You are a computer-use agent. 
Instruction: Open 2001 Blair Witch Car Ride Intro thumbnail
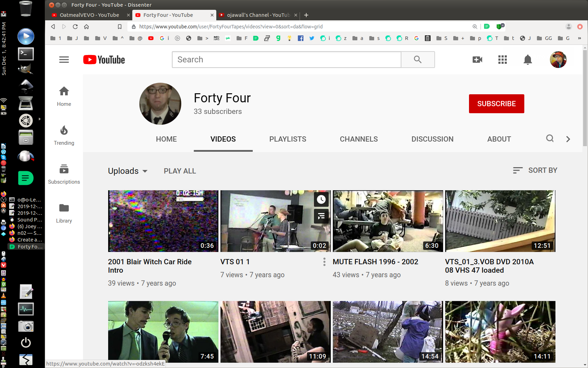click(x=163, y=221)
